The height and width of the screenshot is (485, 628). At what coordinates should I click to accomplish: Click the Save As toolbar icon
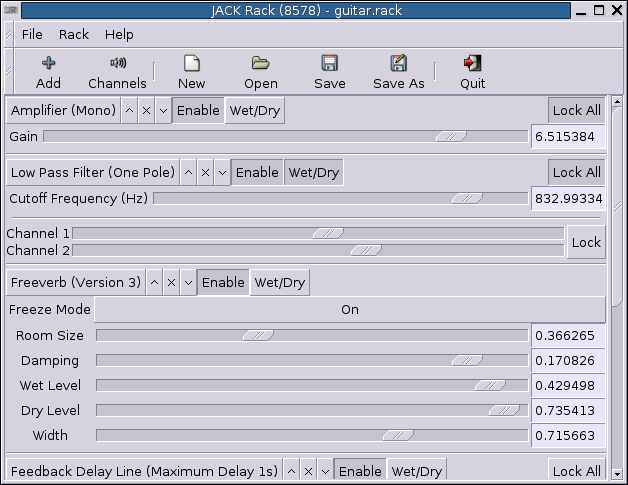pos(398,64)
